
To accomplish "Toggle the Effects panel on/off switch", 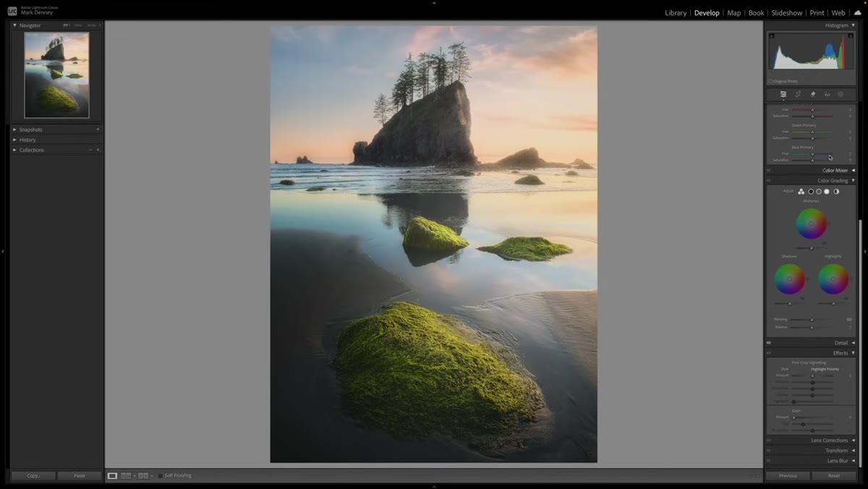I will (769, 353).
